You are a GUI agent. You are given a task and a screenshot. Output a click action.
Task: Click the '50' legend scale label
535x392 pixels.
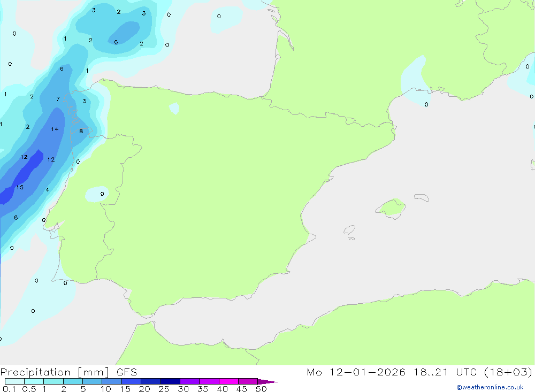[262, 389]
